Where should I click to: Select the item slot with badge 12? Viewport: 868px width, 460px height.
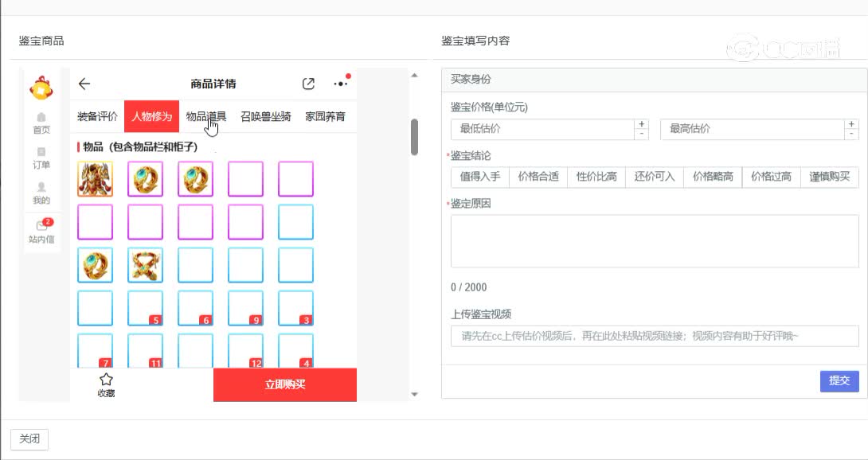(x=246, y=350)
